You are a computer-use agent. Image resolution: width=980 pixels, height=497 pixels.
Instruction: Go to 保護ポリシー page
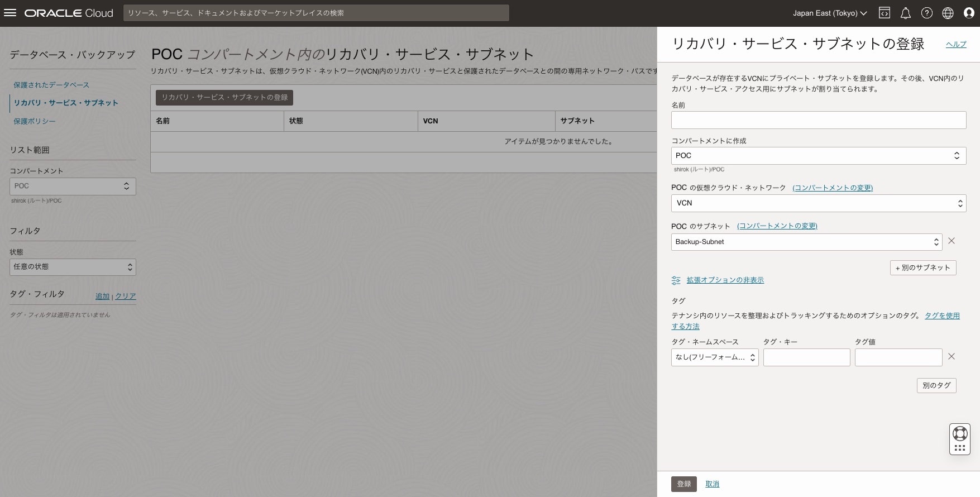pos(35,121)
